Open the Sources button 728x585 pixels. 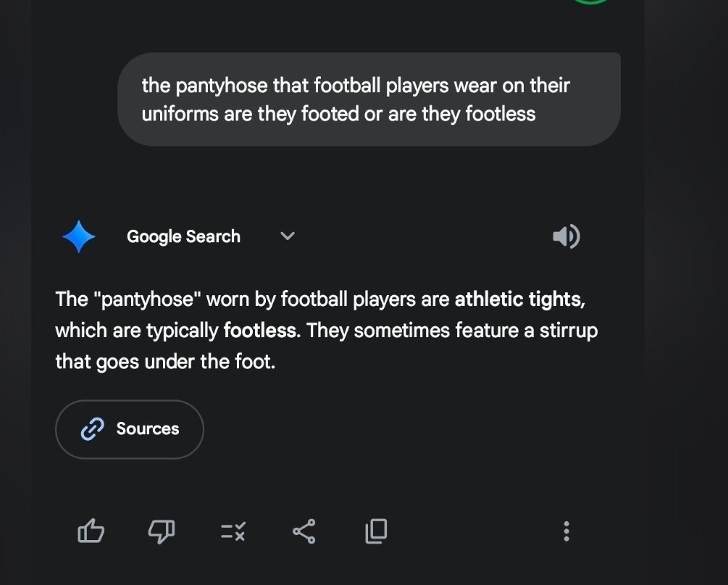click(130, 429)
